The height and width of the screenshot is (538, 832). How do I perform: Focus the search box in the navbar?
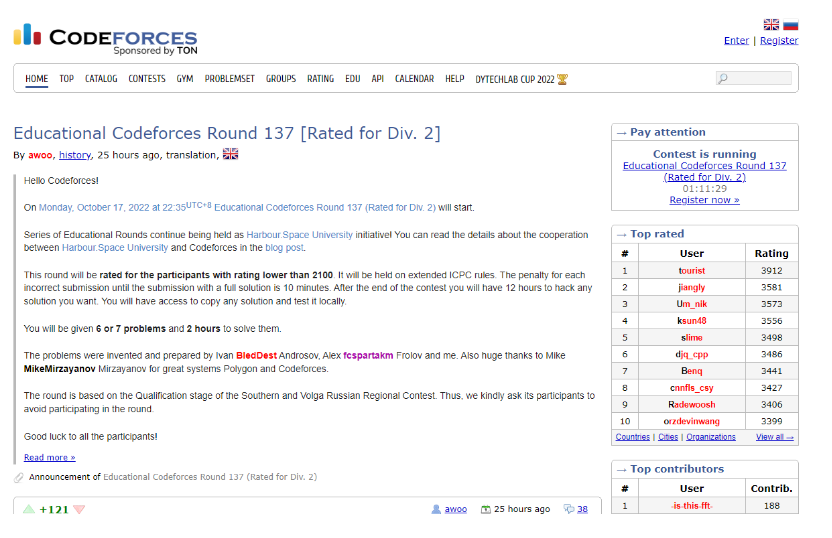tap(753, 79)
